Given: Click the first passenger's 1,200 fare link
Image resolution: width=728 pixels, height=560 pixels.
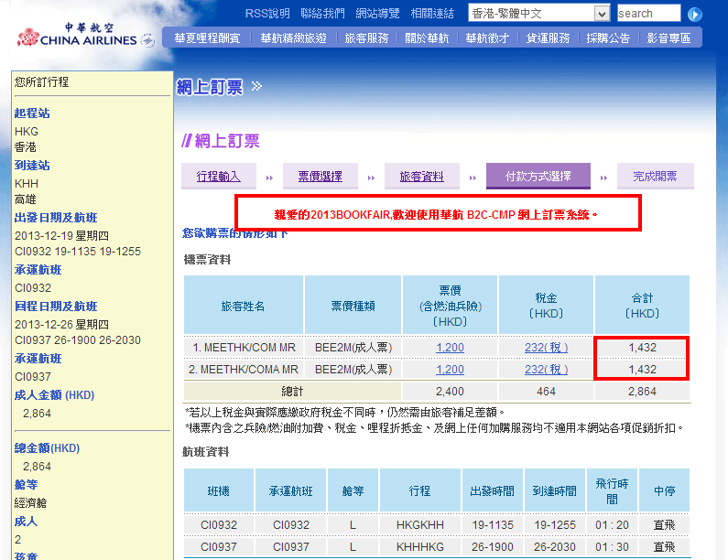Looking at the screenshot, I should (x=450, y=348).
